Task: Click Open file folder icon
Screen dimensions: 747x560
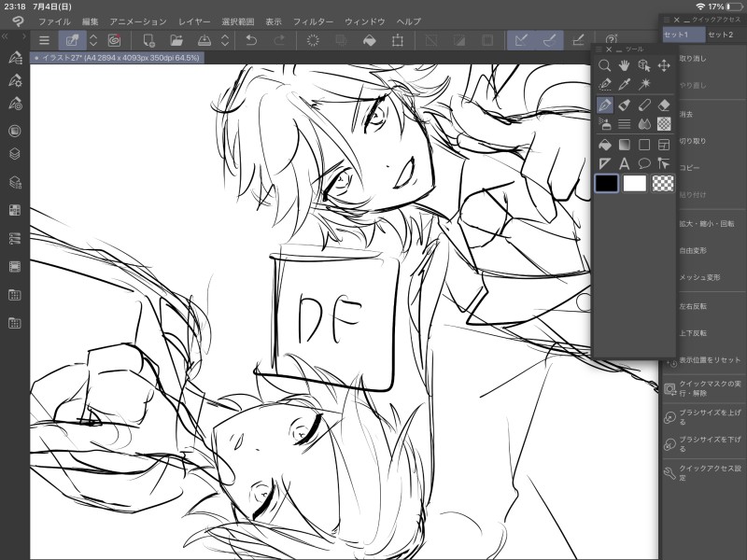Action: (x=176, y=40)
